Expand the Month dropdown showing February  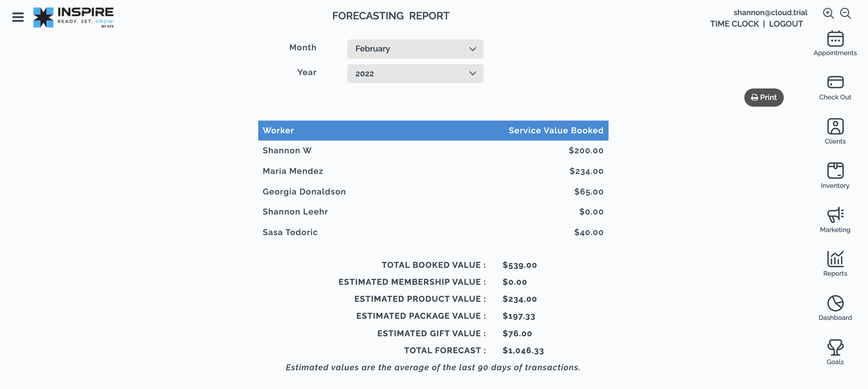pos(415,49)
